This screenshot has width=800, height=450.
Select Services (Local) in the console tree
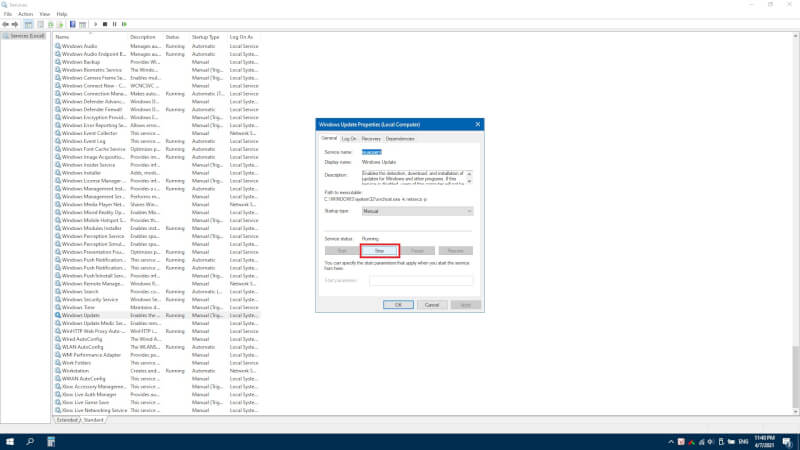[x=23, y=36]
